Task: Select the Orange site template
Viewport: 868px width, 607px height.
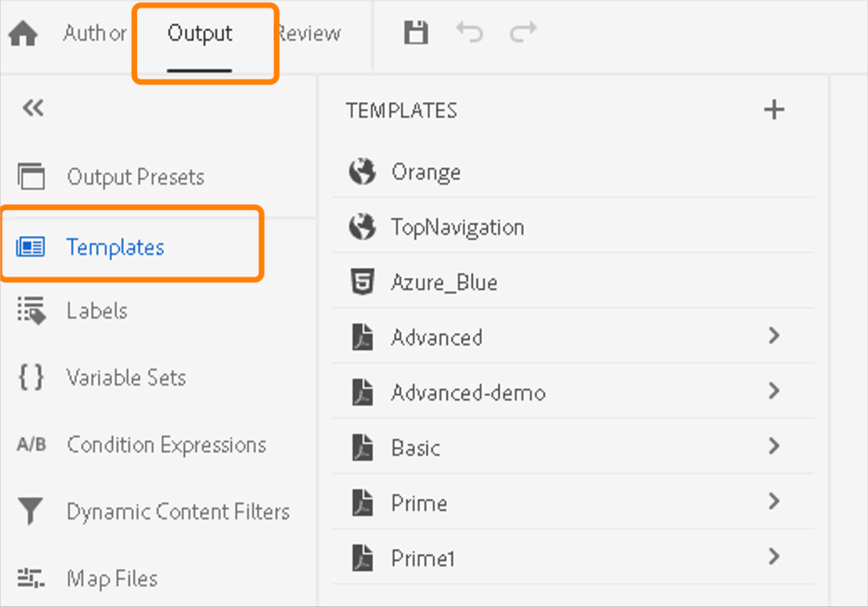Action: point(425,172)
